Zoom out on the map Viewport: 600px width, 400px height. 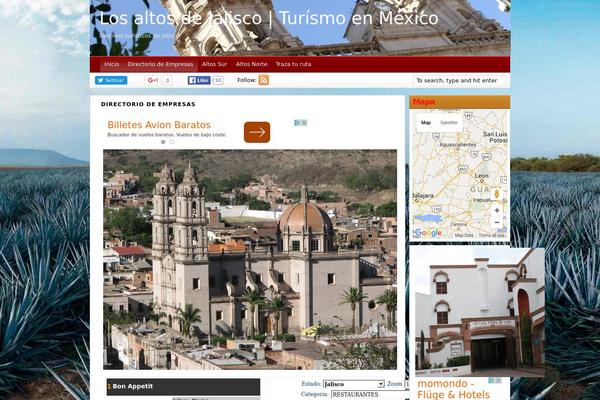(497, 222)
